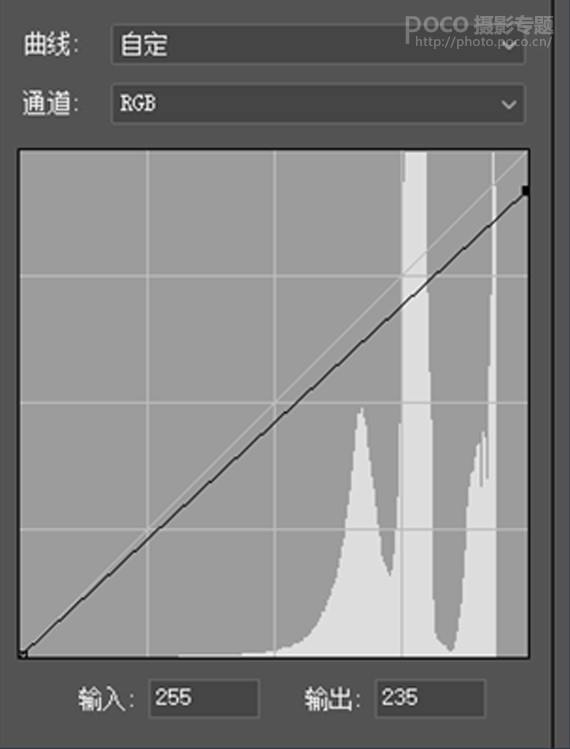Open the photo.poco.cn watermark URL
Image resolution: width=570 pixels, height=749 pixels.
tap(483, 42)
